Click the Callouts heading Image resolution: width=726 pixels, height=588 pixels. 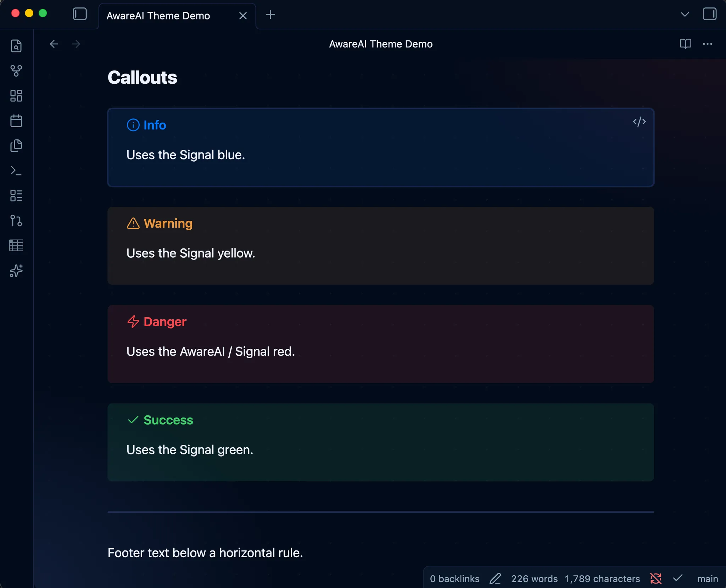142,78
